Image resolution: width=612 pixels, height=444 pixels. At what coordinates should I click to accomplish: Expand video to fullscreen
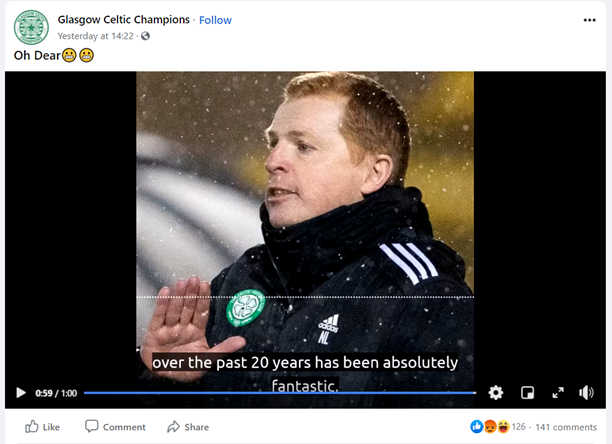click(558, 392)
